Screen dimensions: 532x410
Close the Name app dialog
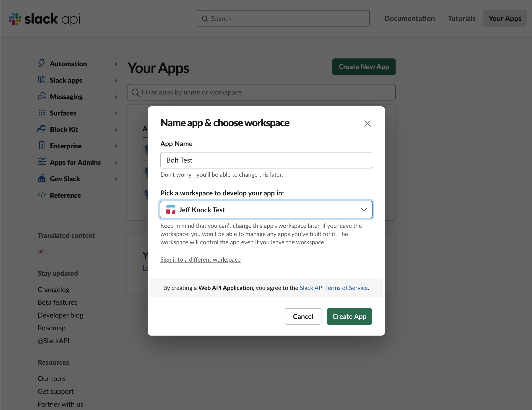click(367, 124)
